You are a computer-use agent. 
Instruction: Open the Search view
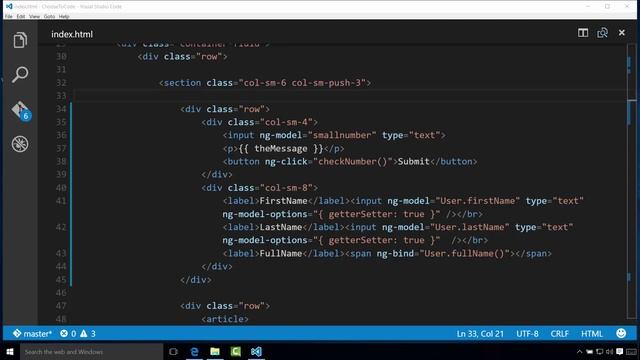coord(20,75)
